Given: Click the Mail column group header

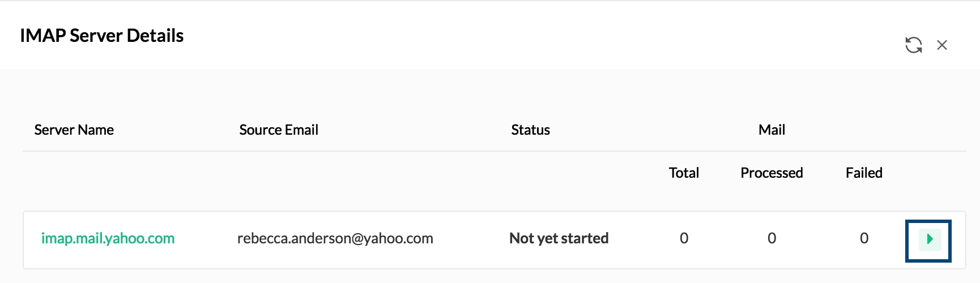Looking at the screenshot, I should tap(772, 130).
